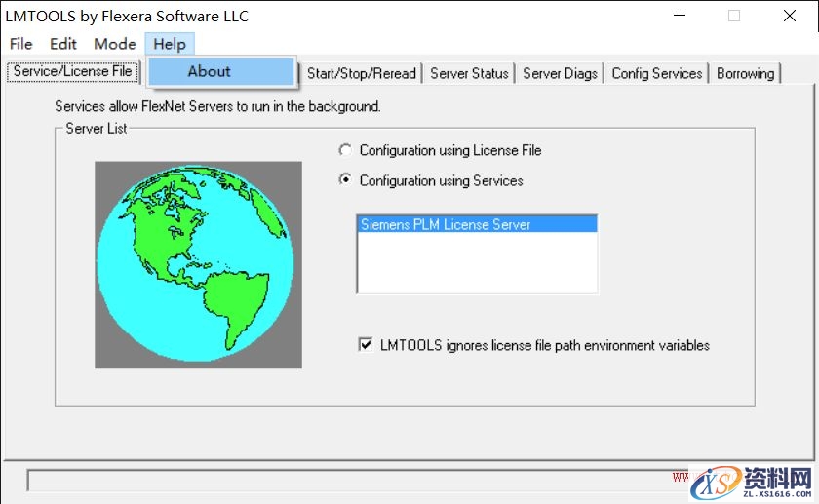The image size is (819, 504).
Task: Open the Server Status tab
Action: [x=469, y=73]
